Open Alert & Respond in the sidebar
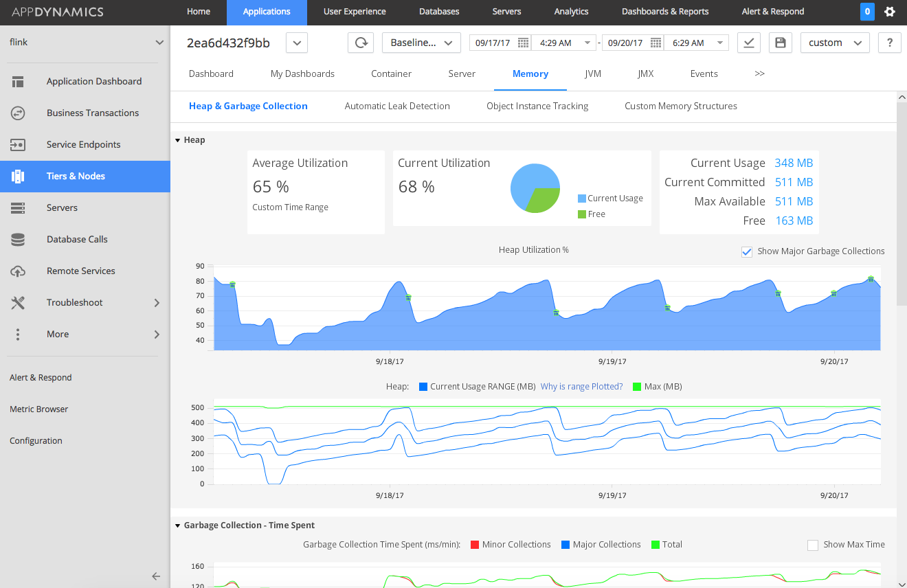The image size is (907, 588). pyautogui.click(x=41, y=378)
